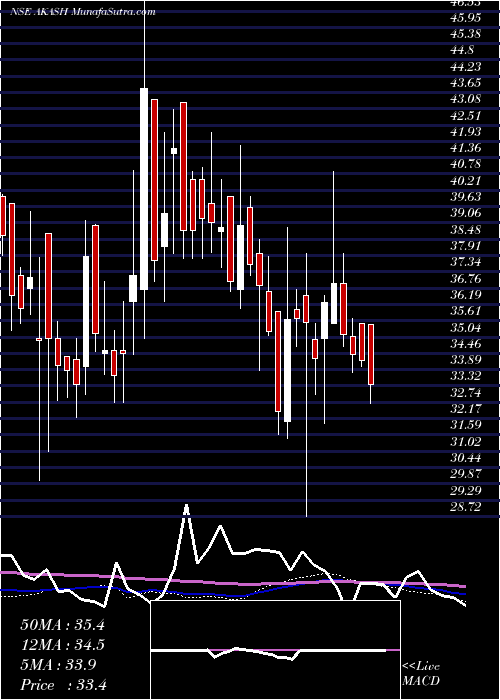Select the 5MA : 33.9 readout
500x700 pixels.
(x=58, y=665)
